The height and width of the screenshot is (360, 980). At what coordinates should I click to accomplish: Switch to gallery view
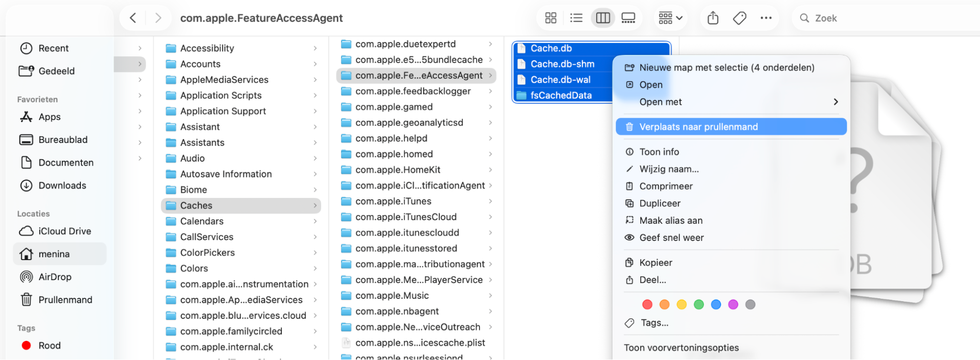pos(628,18)
